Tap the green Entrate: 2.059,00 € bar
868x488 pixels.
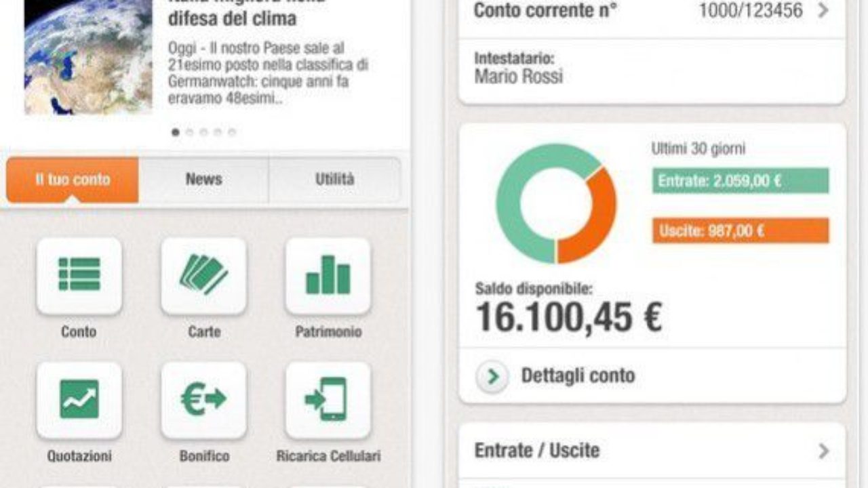pyautogui.click(x=741, y=181)
